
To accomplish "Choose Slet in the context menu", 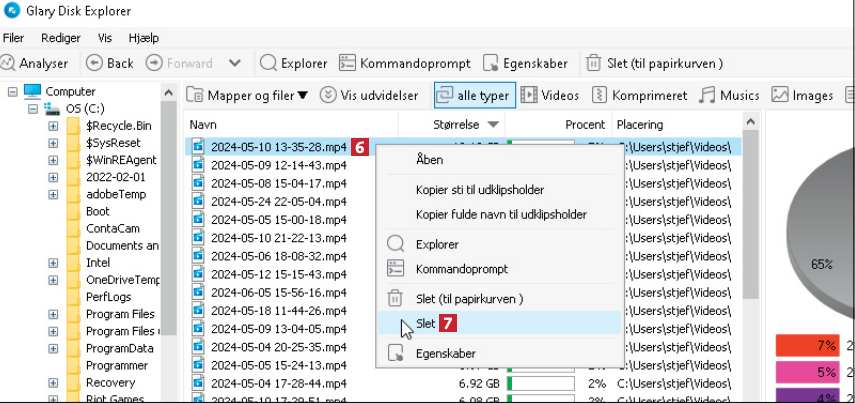I will (x=426, y=324).
